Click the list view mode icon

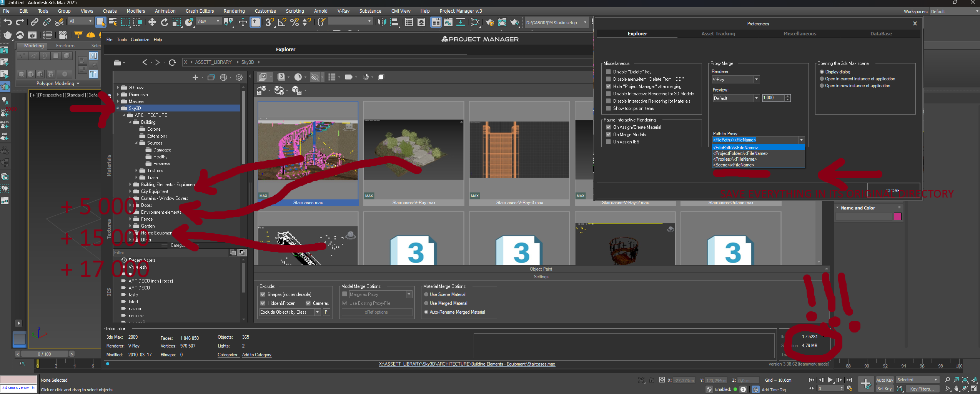[x=332, y=77]
